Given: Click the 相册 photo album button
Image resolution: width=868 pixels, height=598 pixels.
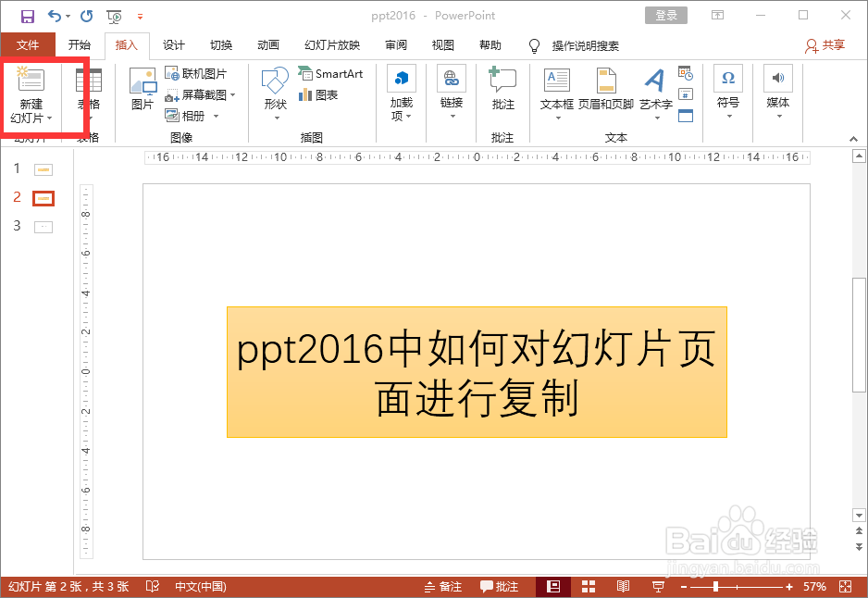Looking at the screenshot, I should [x=185, y=116].
